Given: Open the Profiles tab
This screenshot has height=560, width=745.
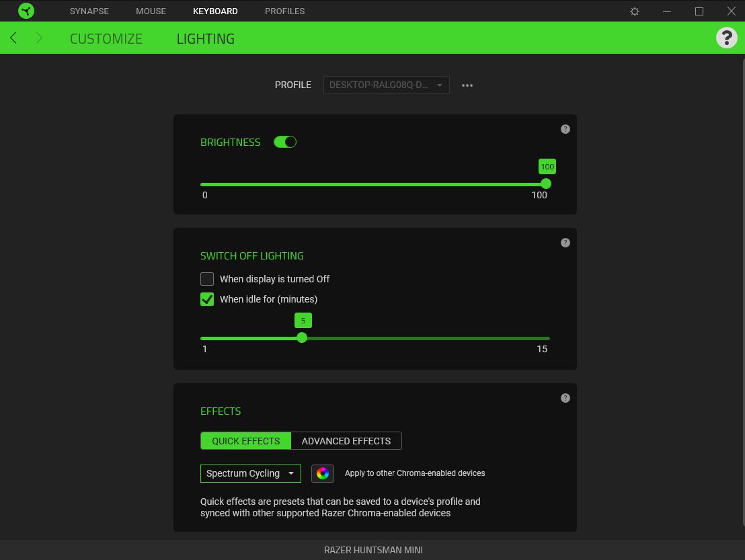Looking at the screenshot, I should (x=284, y=11).
